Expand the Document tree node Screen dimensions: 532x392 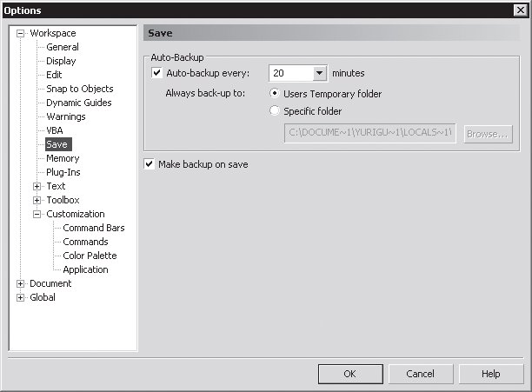[x=20, y=283]
